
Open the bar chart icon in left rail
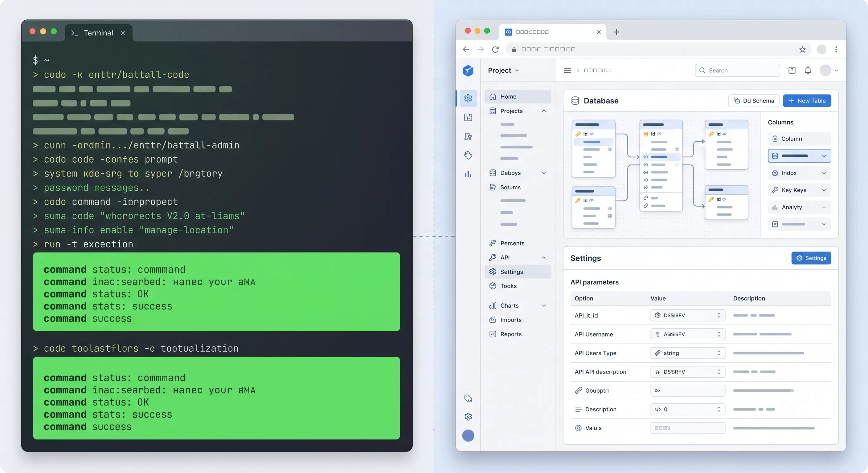tap(468, 174)
